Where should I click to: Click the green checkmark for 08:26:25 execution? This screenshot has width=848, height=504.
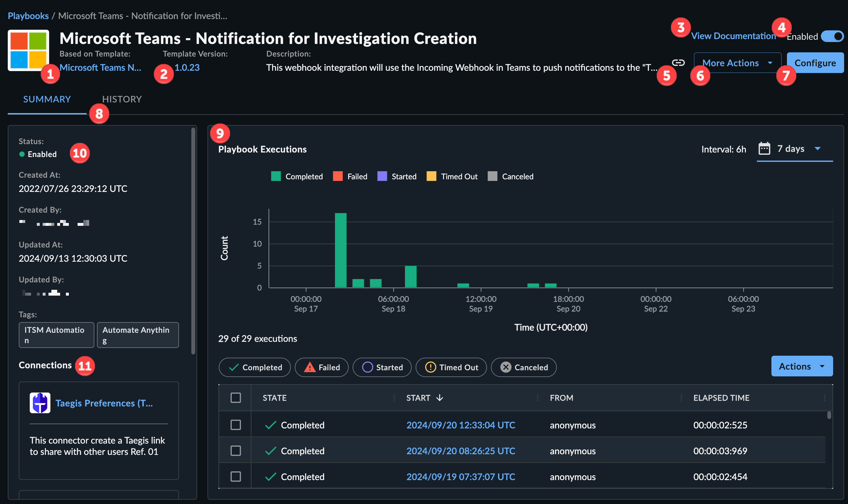tap(270, 451)
